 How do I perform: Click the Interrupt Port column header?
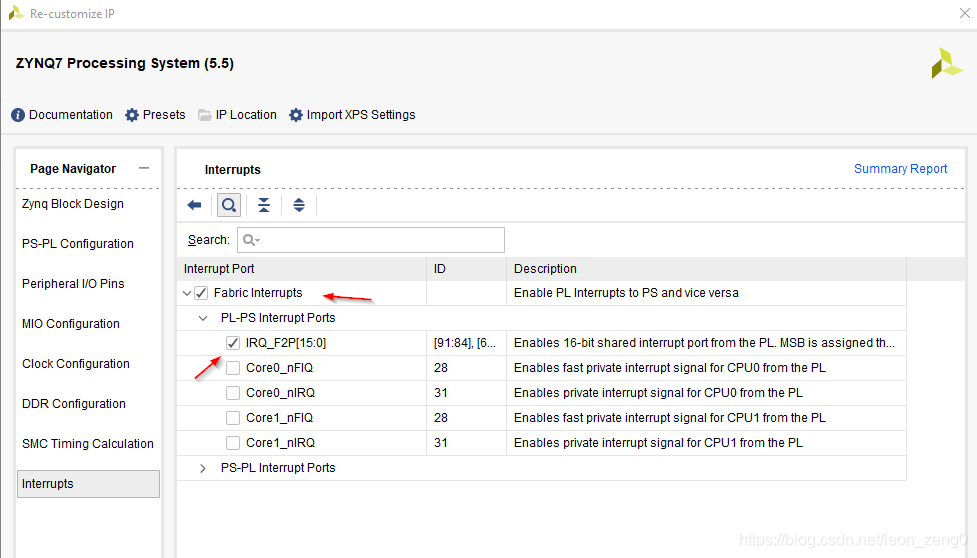[x=302, y=268]
